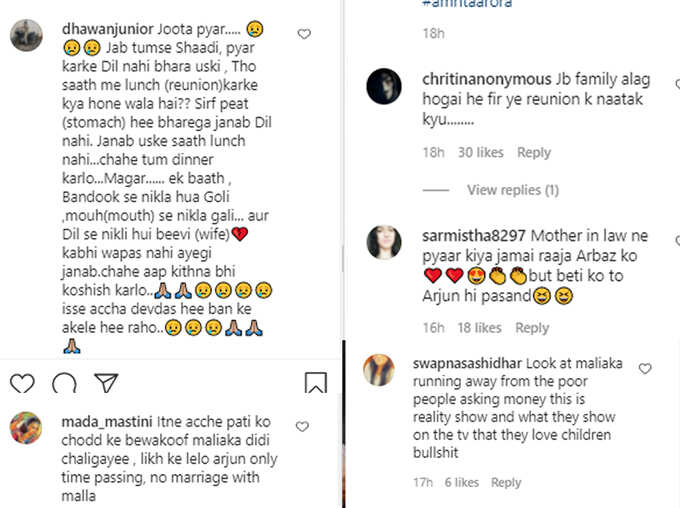Open sarmistha8297's avatar
The height and width of the screenshot is (508, 680).
tap(384, 242)
